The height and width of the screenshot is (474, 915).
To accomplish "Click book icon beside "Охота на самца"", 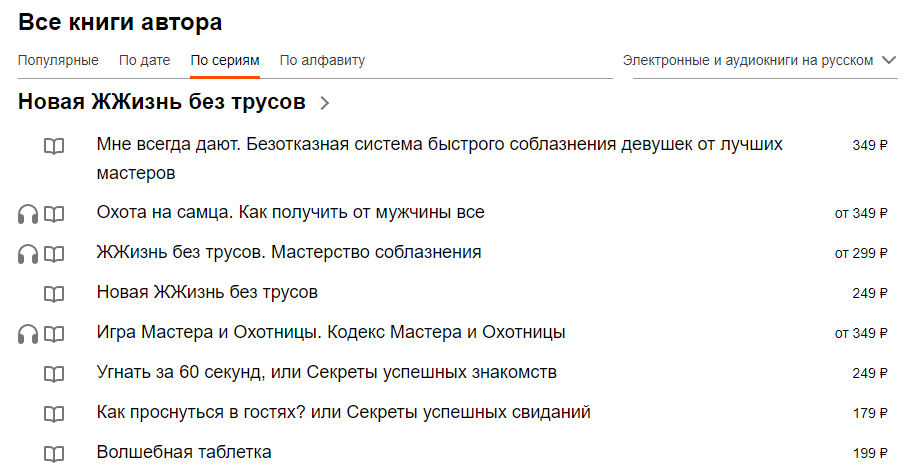I will pos(54,214).
